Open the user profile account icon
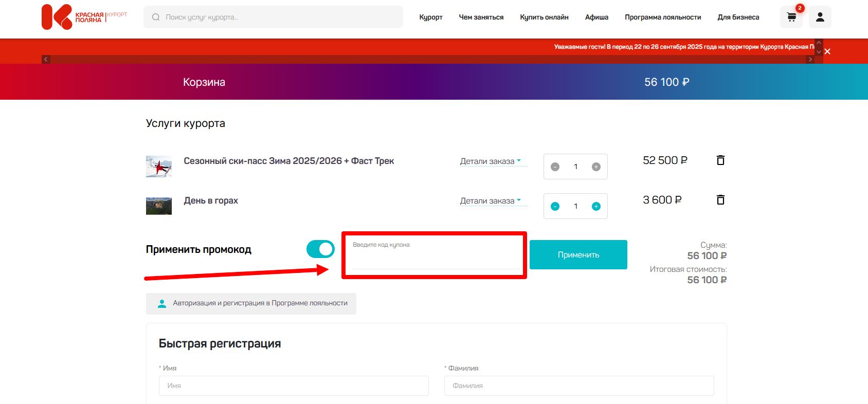Viewport: 868px width, 404px height. (x=820, y=17)
